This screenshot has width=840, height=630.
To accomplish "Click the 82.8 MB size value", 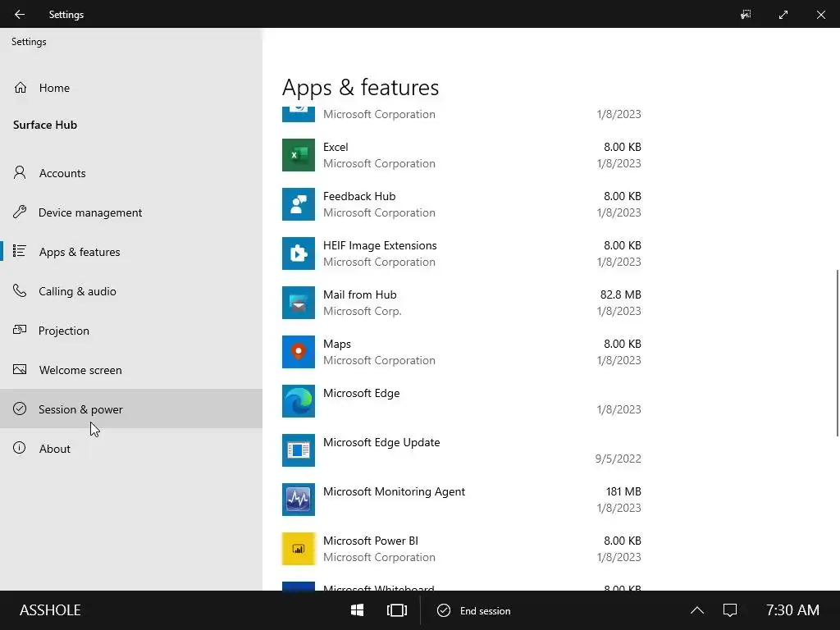I will 620,294.
